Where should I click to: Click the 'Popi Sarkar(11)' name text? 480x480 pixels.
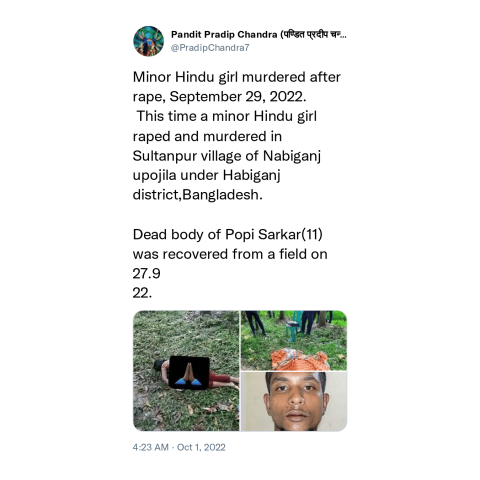point(274,234)
